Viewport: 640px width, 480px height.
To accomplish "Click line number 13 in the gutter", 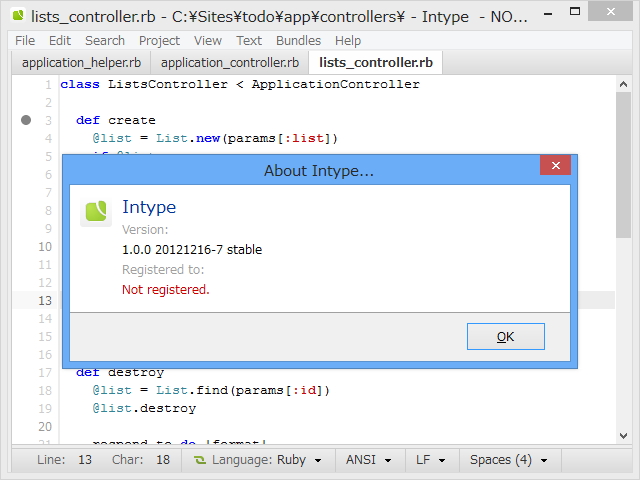I will 45,300.
